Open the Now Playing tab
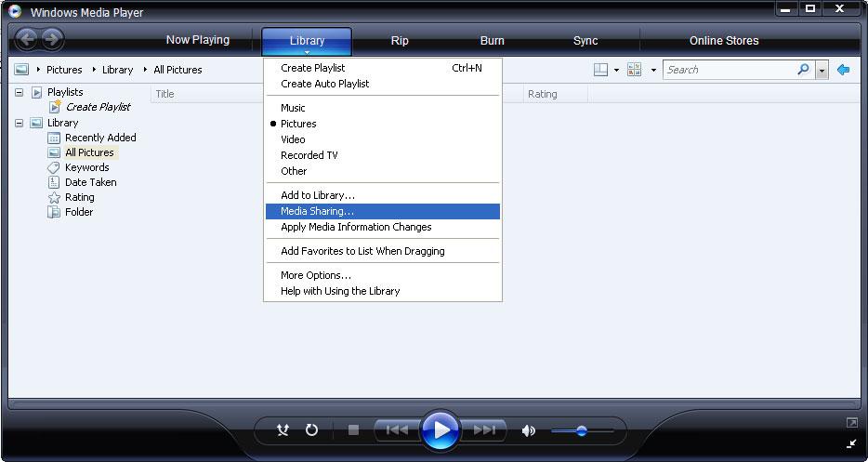Viewport: 868px width, 462px height. (x=198, y=40)
